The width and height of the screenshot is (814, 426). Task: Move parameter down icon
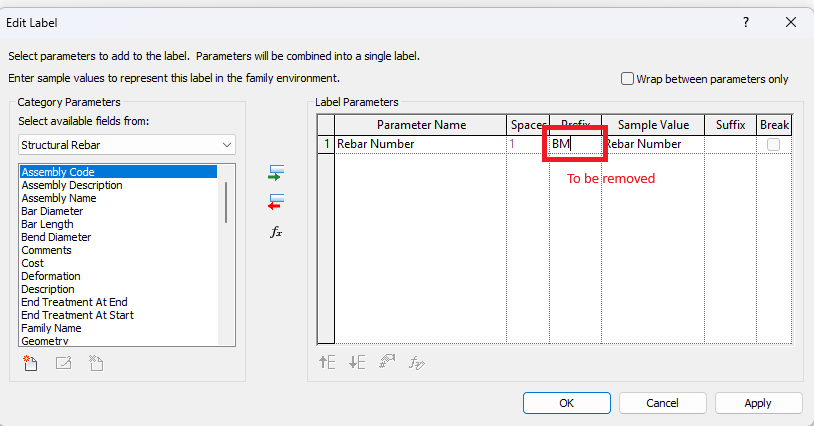coord(357,362)
